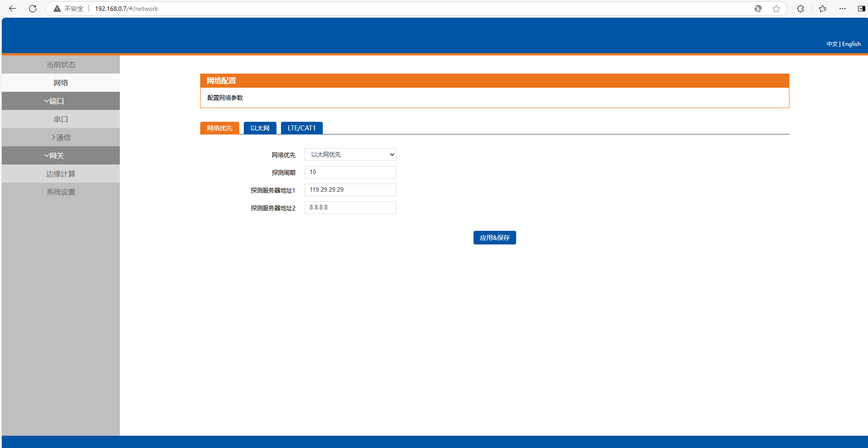This screenshot has width=868, height=448.
Task: Open the browser extensions puzzle icon
Action: tap(800, 9)
